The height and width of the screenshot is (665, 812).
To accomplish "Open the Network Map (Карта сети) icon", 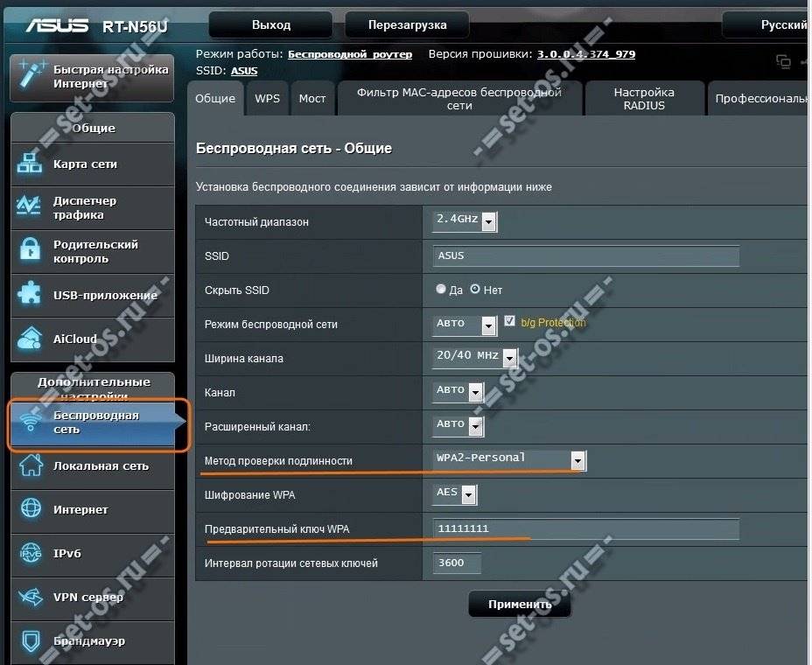I will pyautogui.click(x=30, y=164).
